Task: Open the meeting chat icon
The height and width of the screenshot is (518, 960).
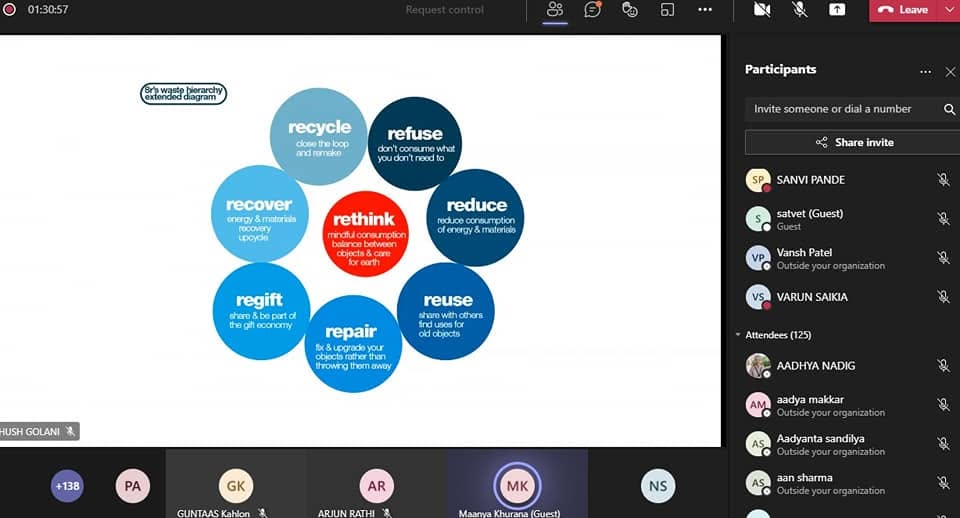Action: pos(593,10)
